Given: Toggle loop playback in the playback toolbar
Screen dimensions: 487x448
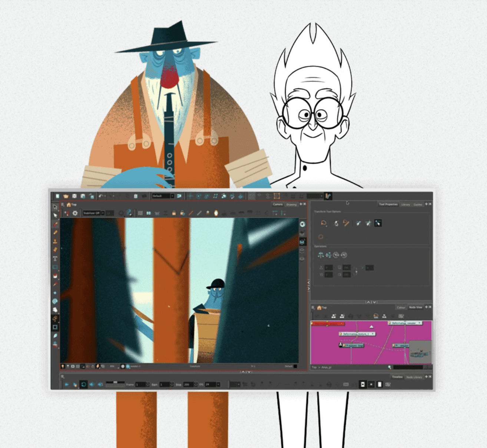Looking at the screenshot, I should (84, 384).
